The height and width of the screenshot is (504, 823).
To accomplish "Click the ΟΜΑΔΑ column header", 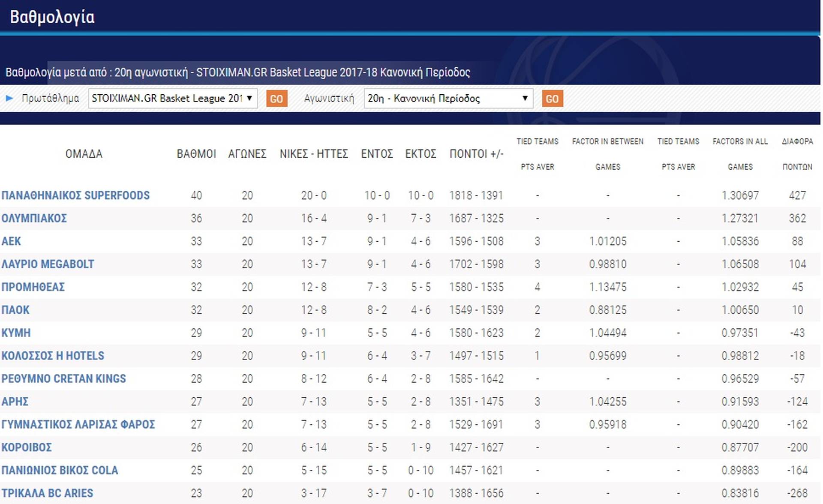I will pyautogui.click(x=84, y=154).
